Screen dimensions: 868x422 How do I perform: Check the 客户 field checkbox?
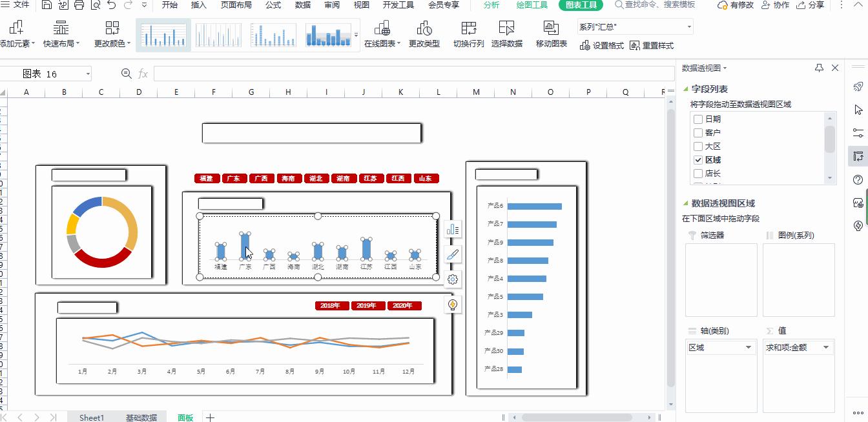[x=697, y=132]
